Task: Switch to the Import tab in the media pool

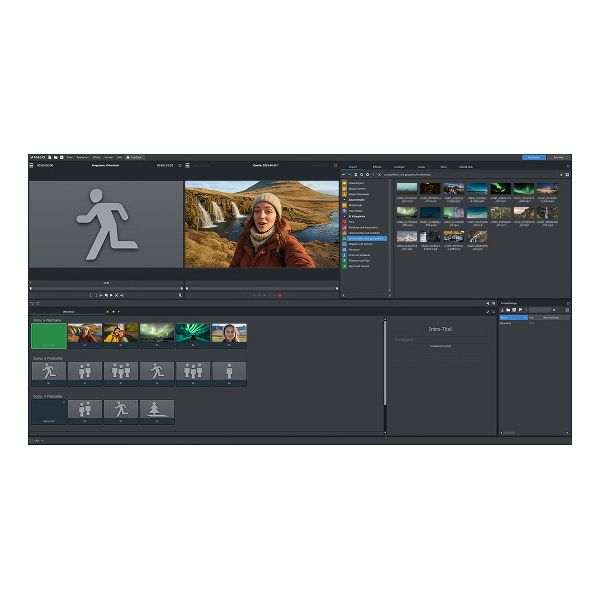Action: click(353, 167)
